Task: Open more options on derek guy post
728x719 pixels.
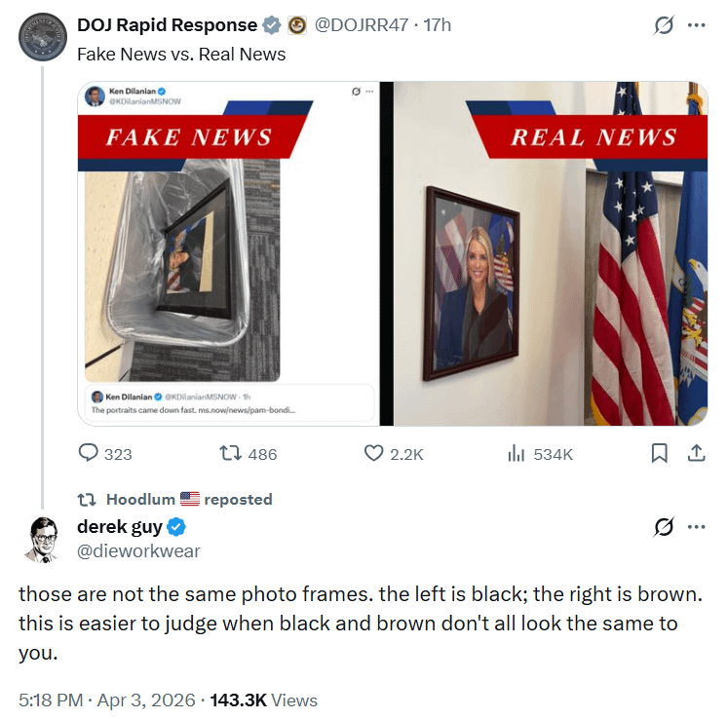Action: pos(696,527)
